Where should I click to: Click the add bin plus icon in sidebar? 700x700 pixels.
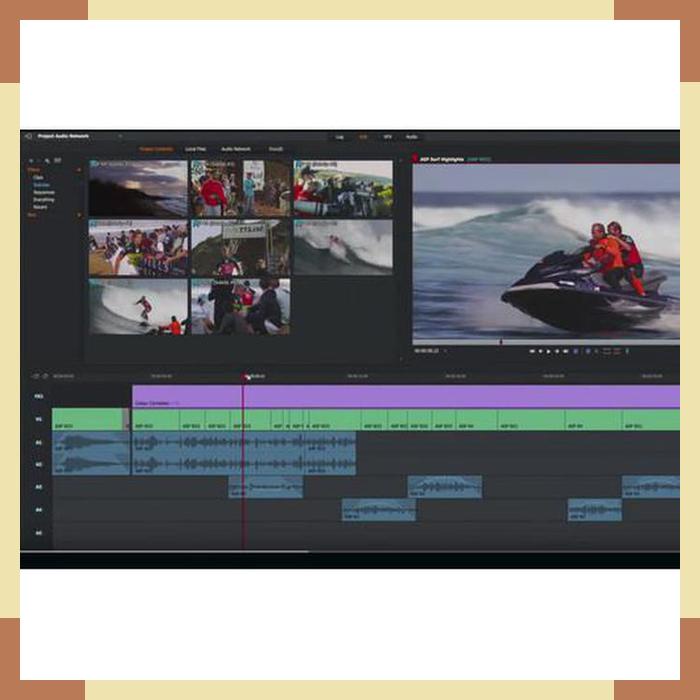pos(31,160)
